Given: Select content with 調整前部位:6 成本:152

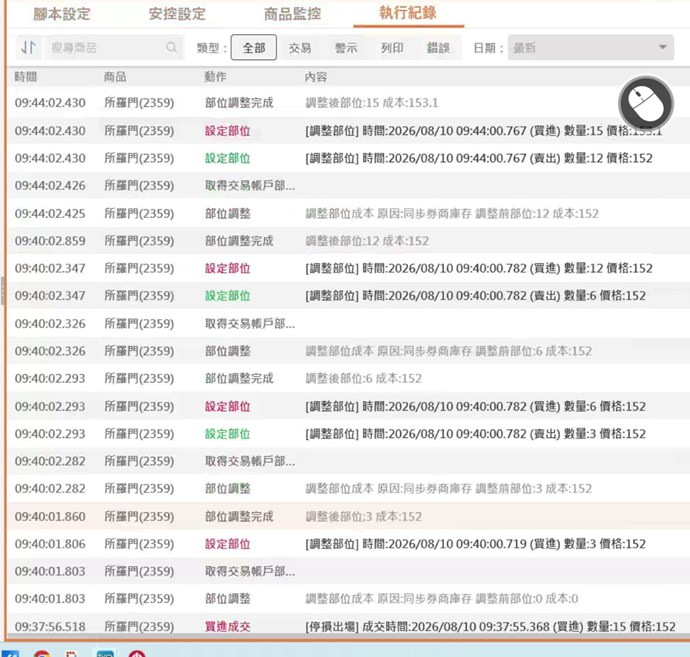Looking at the screenshot, I should tap(448, 351).
